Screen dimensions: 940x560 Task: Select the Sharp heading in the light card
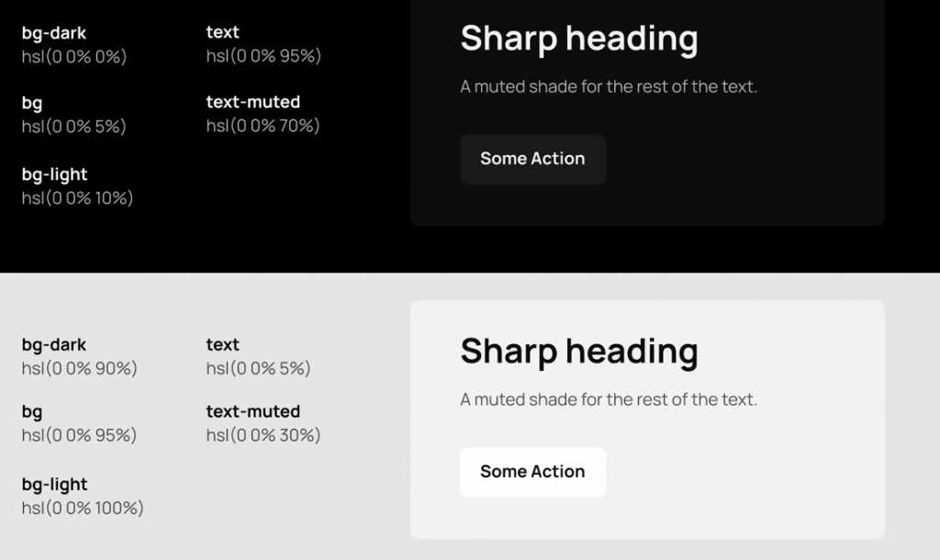pyautogui.click(x=578, y=351)
